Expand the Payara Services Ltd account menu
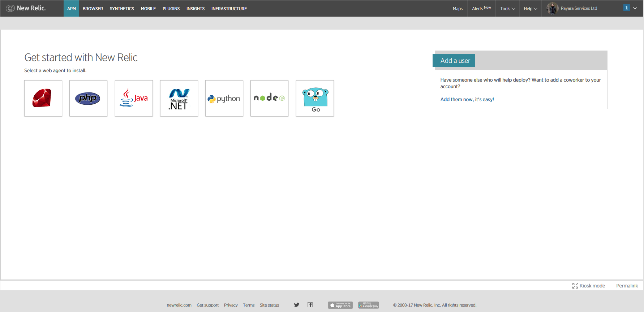Image resolution: width=644 pixels, height=312 pixels. click(578, 8)
